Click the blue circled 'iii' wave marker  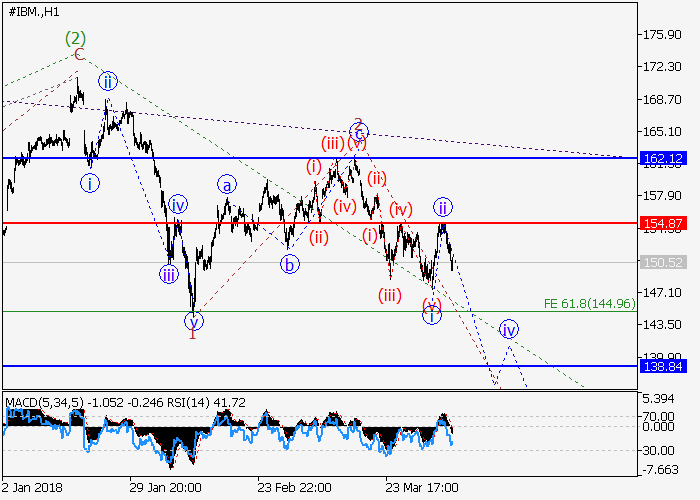169,274
